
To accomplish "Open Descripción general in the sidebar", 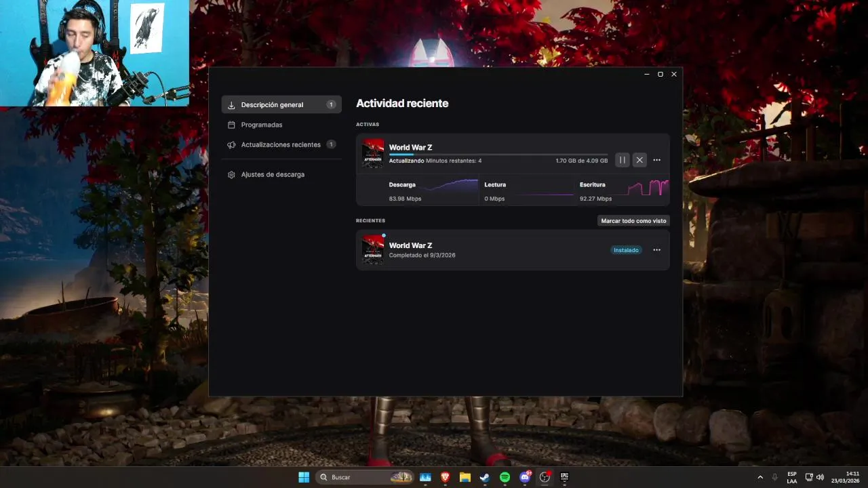I will (x=281, y=105).
